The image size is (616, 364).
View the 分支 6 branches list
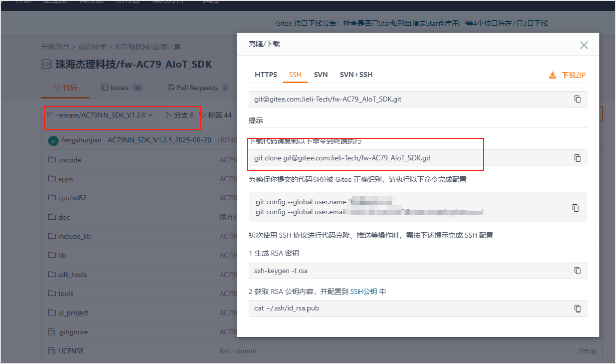[x=180, y=115]
